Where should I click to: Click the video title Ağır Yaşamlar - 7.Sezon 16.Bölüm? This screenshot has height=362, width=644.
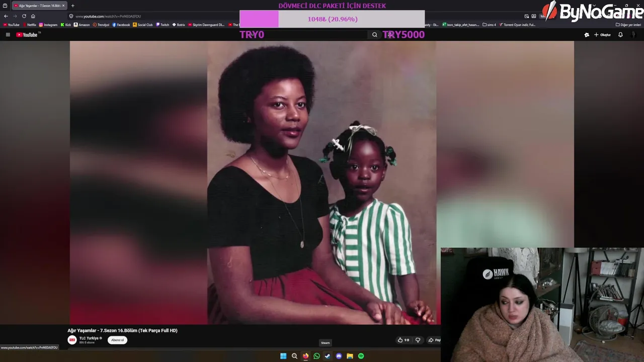pyautogui.click(x=122, y=330)
